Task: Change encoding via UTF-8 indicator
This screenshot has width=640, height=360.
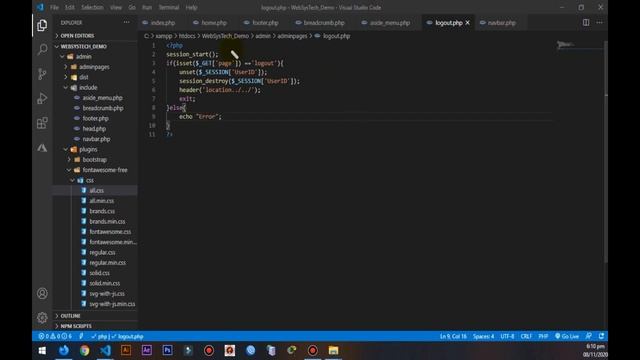Action: coord(507,336)
